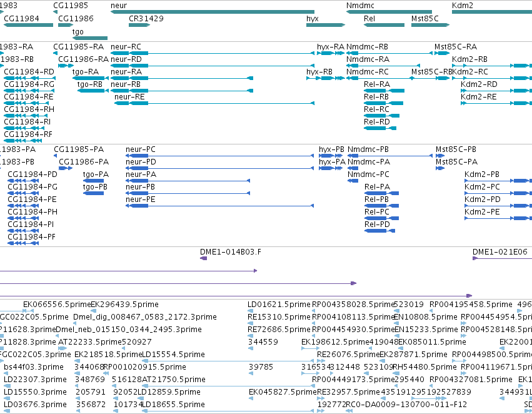Screen dimensions: 532x414
Task: Select the Rel gene label
Action: pyautogui.click(x=369, y=18)
